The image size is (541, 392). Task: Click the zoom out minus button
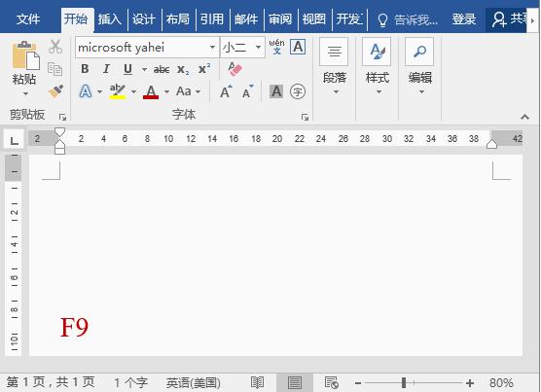358,382
